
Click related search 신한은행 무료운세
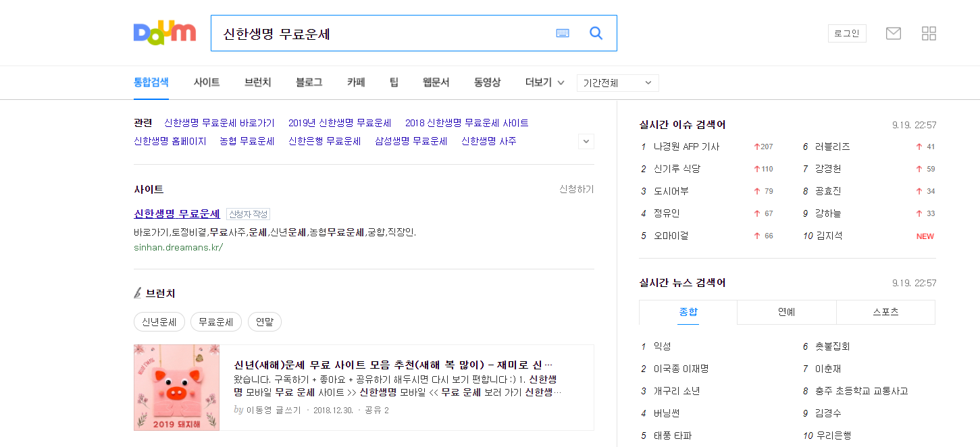(325, 141)
